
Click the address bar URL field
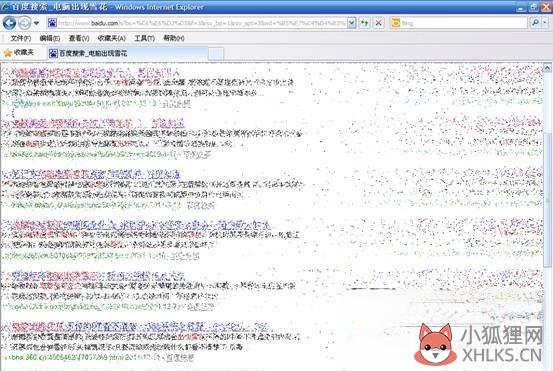pos(202,23)
